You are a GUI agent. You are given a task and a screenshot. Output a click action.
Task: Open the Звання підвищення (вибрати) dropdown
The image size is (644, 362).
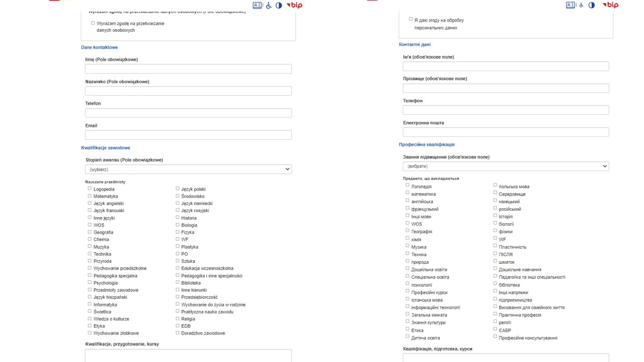tap(506, 166)
